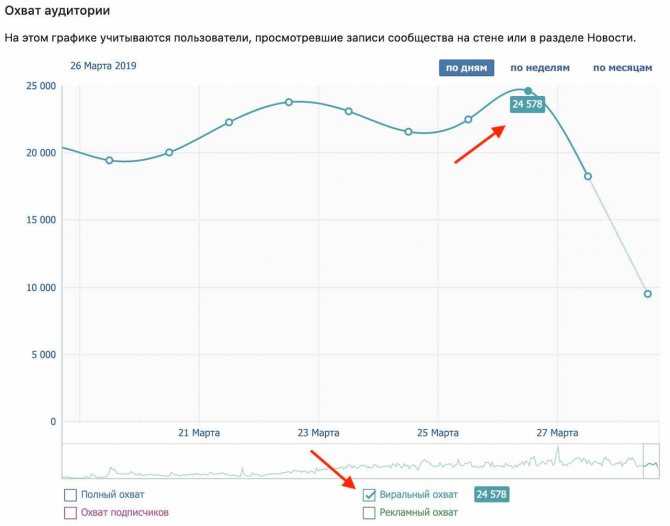Click the first data point below 20 000

pyautogui.click(x=109, y=160)
